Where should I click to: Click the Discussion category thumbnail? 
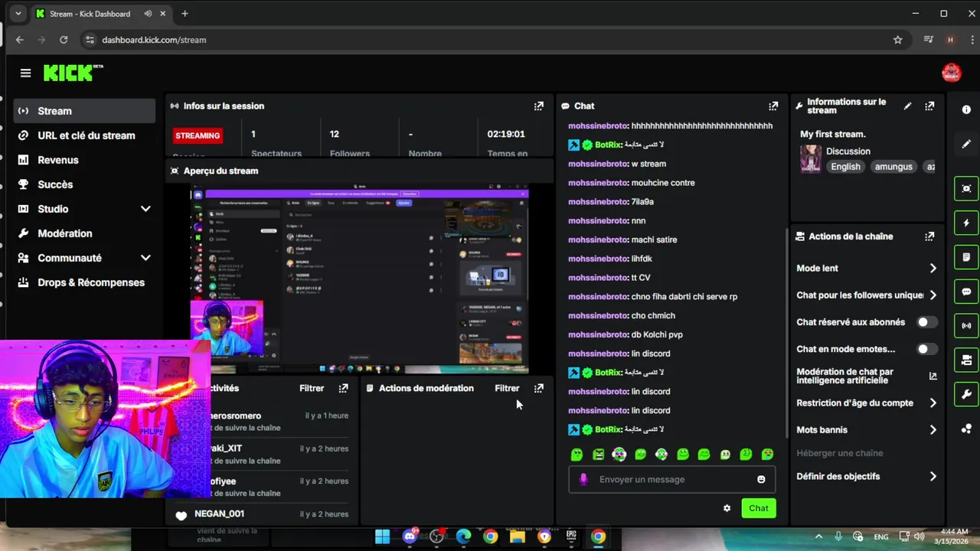coord(811,158)
